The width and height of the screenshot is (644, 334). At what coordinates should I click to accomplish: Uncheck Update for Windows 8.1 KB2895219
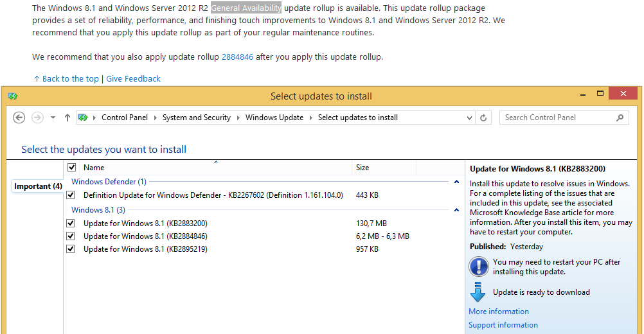71,249
